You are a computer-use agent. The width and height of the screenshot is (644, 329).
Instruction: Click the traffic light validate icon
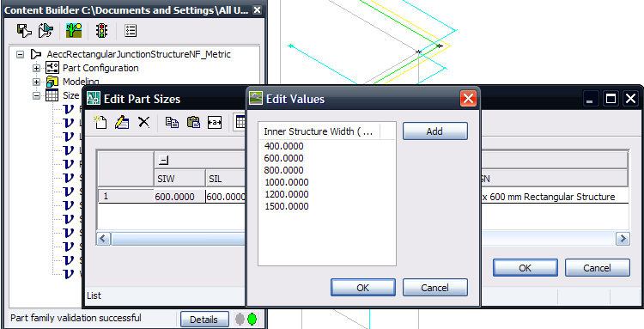[101, 30]
